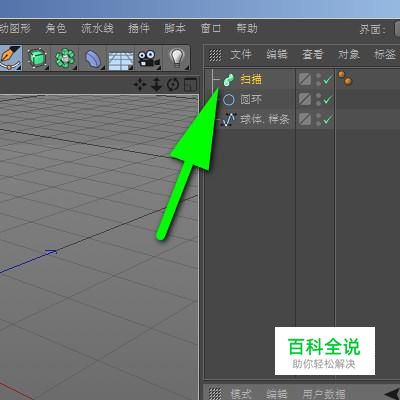This screenshot has width=400, height=400.
Task: Click the Sweep object icon for 扫描
Action: 229,80
